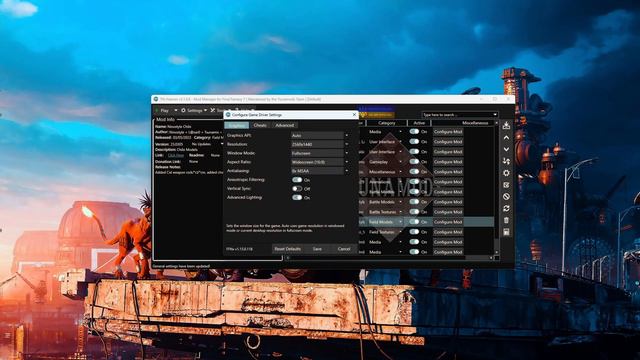Sort by the Active column header
The height and width of the screenshot is (360, 640).
(419, 122)
